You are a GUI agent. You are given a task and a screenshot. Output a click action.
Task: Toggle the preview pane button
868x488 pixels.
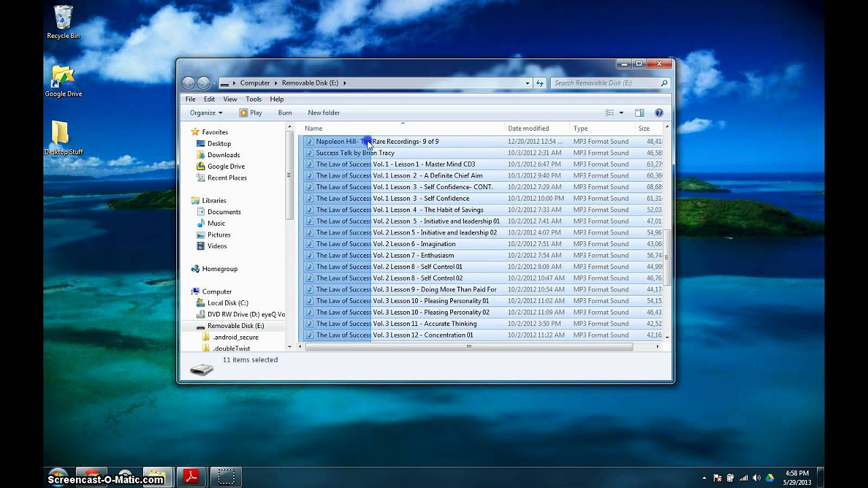coord(639,113)
